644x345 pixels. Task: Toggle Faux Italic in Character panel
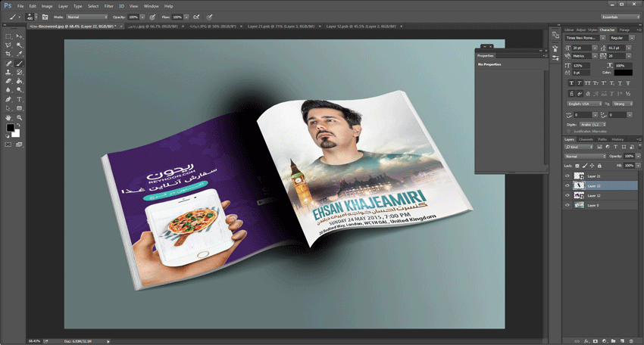coord(580,83)
